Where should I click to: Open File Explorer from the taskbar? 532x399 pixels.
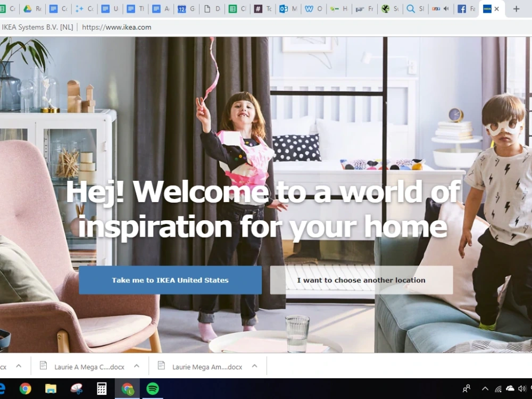pyautogui.click(x=51, y=388)
